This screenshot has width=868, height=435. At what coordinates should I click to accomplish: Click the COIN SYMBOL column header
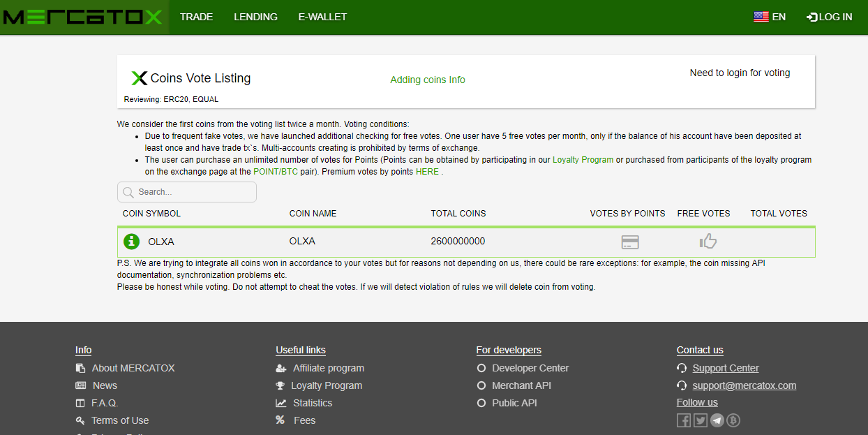[x=151, y=214]
